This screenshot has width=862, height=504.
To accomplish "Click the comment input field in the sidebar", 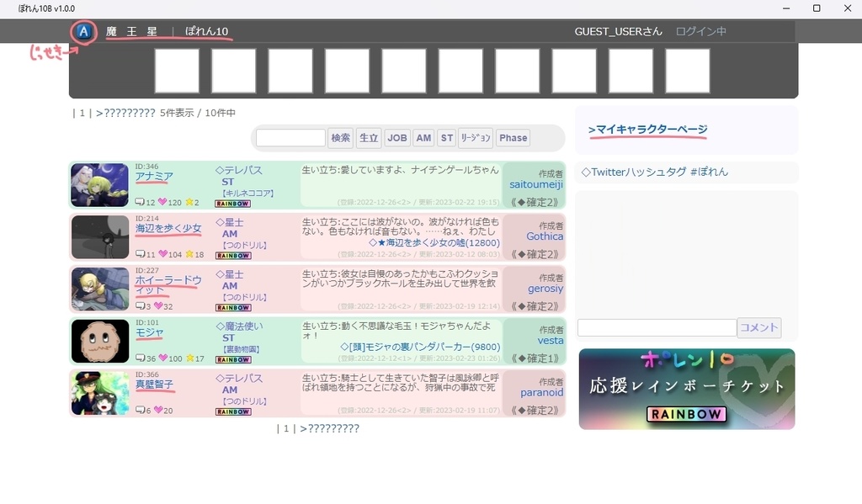I will pos(657,327).
